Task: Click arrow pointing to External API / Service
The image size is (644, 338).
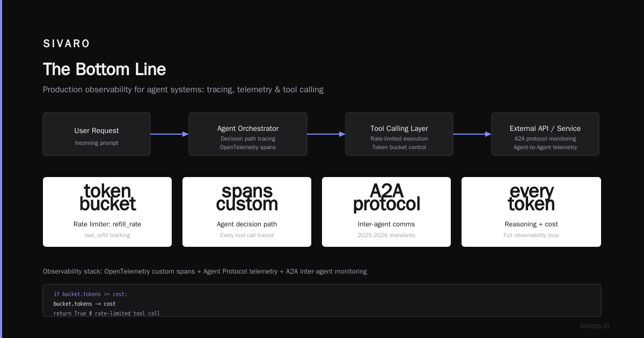Action: click(x=472, y=134)
